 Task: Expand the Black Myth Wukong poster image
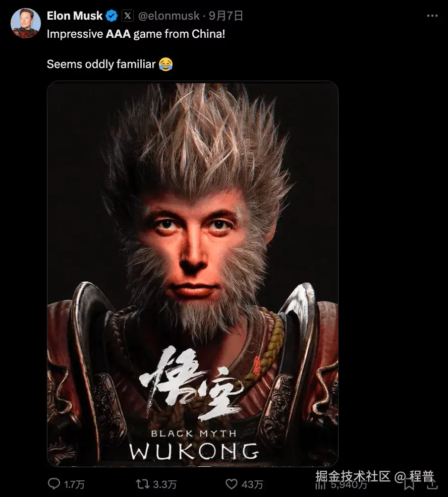pyautogui.click(x=193, y=274)
